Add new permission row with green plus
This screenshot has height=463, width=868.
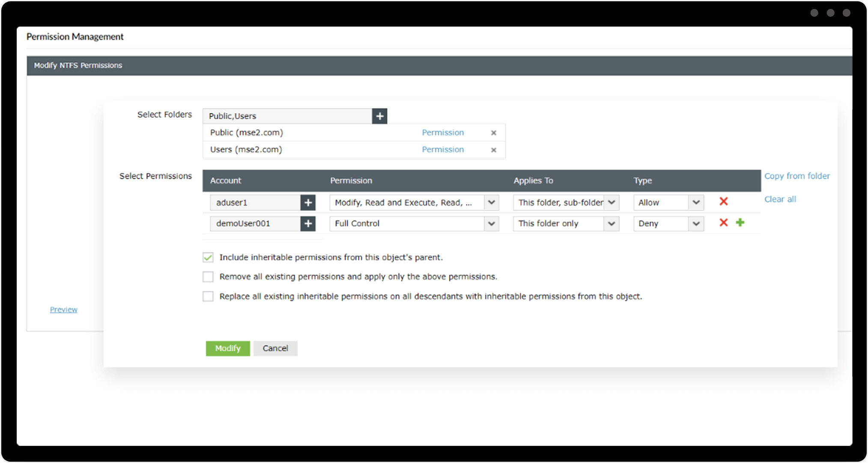[x=740, y=223]
